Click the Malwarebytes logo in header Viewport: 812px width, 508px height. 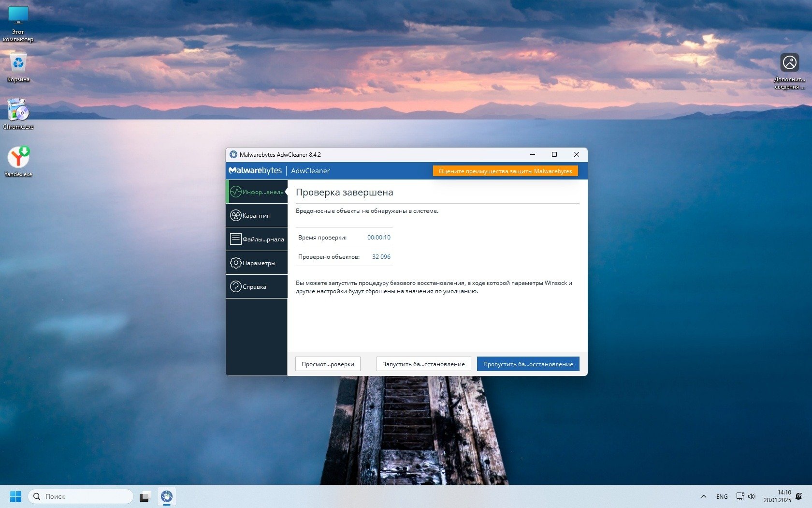(255, 171)
